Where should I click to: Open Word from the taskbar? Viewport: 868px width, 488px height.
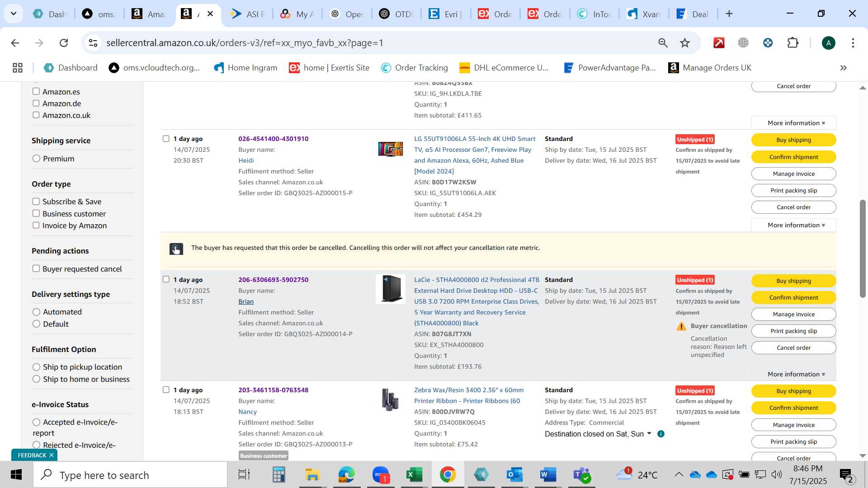(548, 475)
